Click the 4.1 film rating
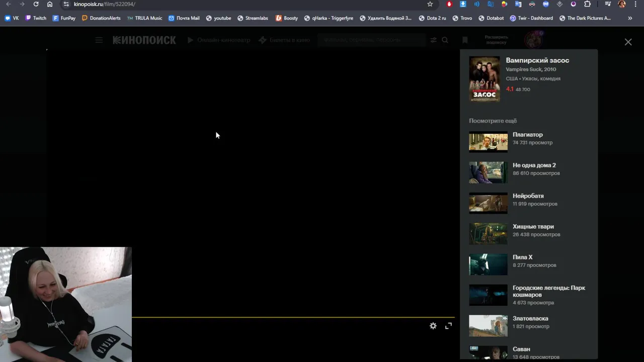Image resolution: width=644 pixels, height=362 pixels. click(x=510, y=89)
